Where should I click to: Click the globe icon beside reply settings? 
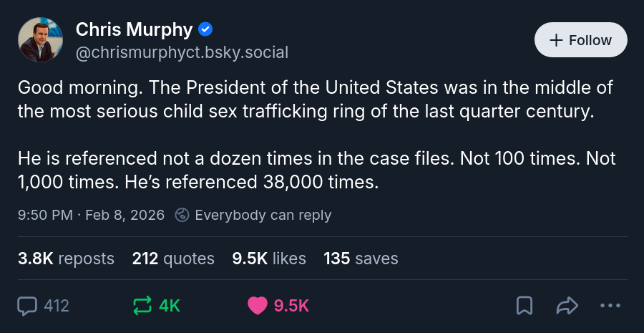tap(182, 215)
